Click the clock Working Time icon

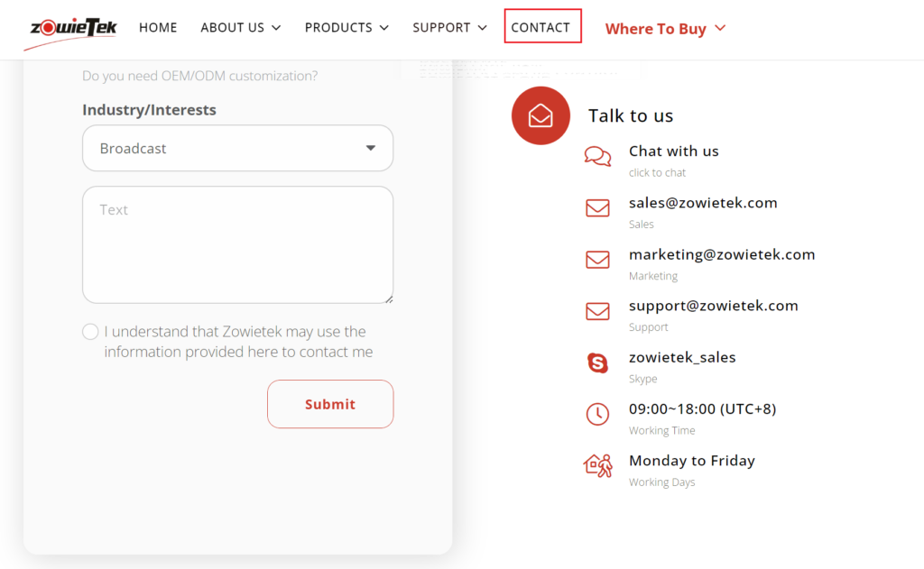597,414
